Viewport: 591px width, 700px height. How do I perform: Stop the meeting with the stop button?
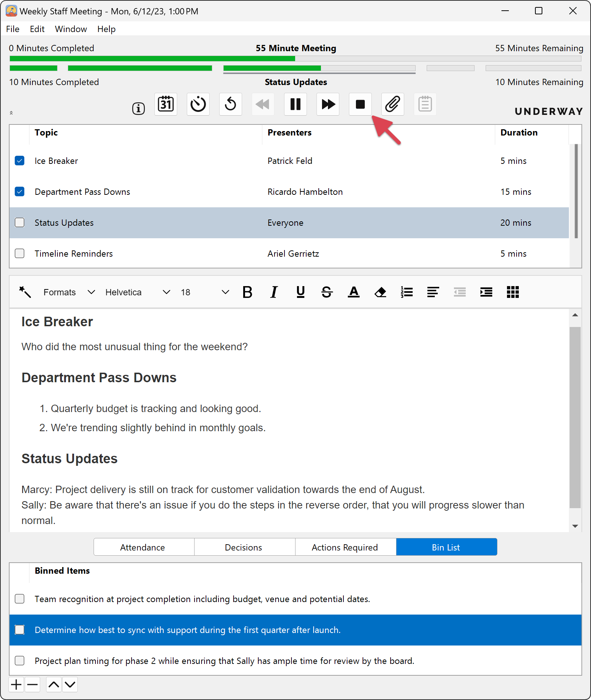pyautogui.click(x=360, y=105)
